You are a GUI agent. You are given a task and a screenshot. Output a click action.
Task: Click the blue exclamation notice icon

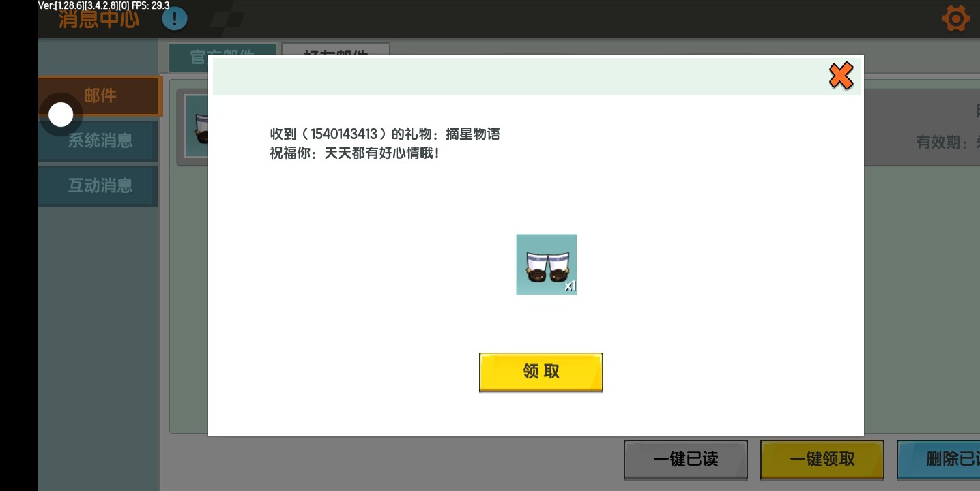click(175, 18)
